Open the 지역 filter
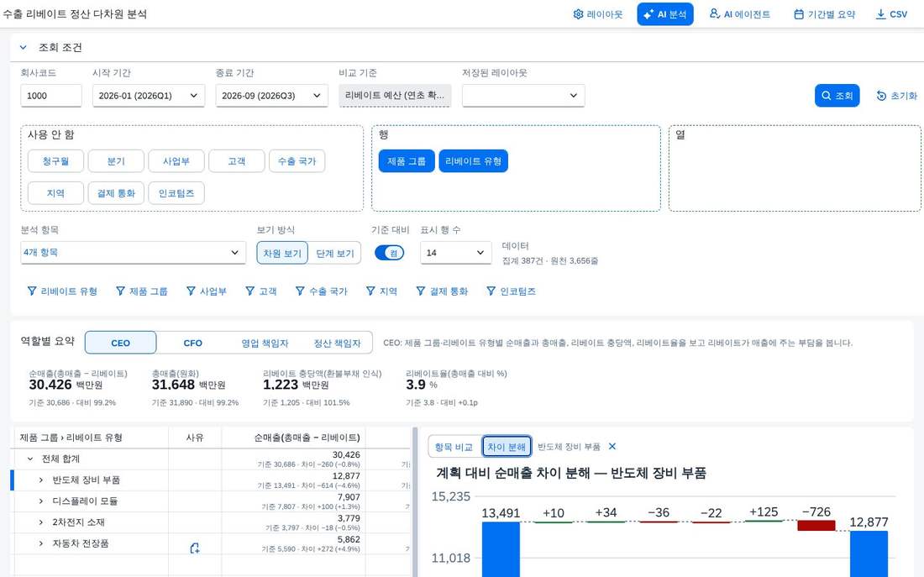The height and width of the screenshot is (577, 924). [381, 291]
